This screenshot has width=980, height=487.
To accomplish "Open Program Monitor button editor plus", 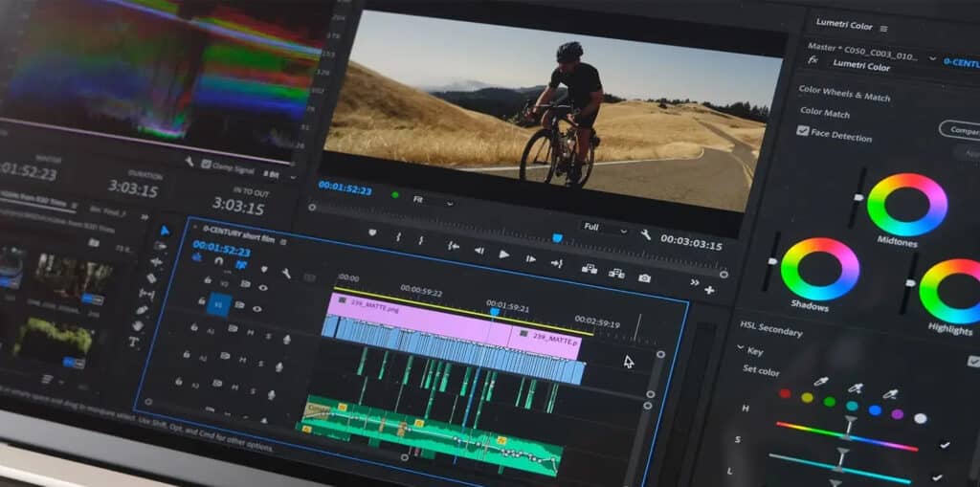I will (709, 290).
